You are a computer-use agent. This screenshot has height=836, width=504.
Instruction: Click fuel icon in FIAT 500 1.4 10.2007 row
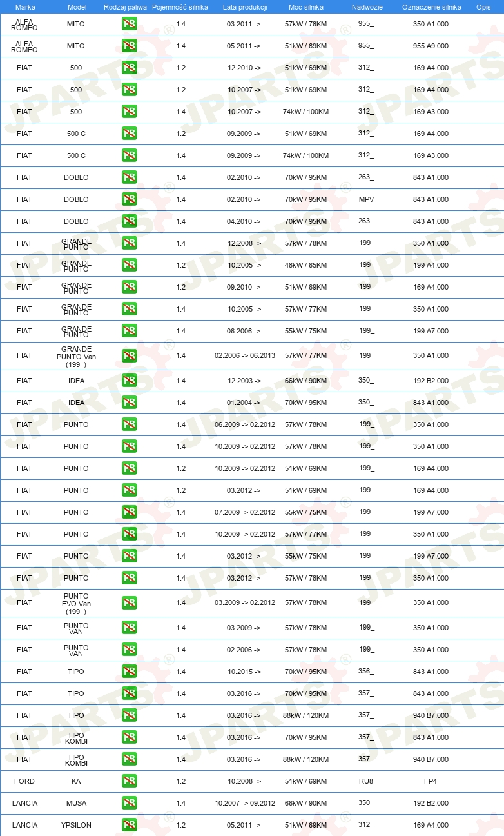coord(129,112)
